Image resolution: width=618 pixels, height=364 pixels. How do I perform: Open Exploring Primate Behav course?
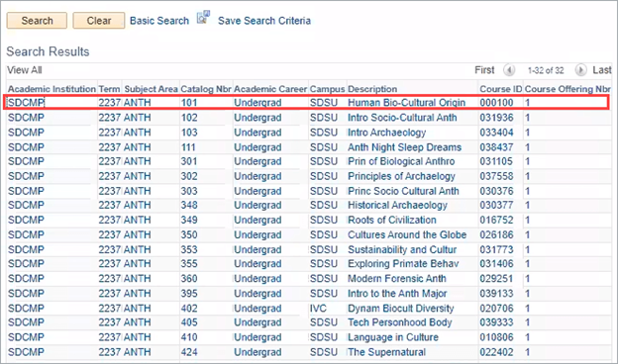[403, 264]
